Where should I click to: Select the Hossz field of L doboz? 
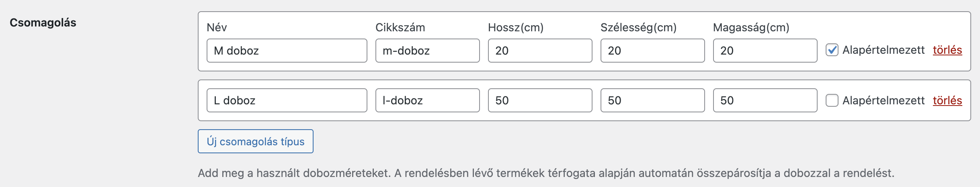point(540,100)
